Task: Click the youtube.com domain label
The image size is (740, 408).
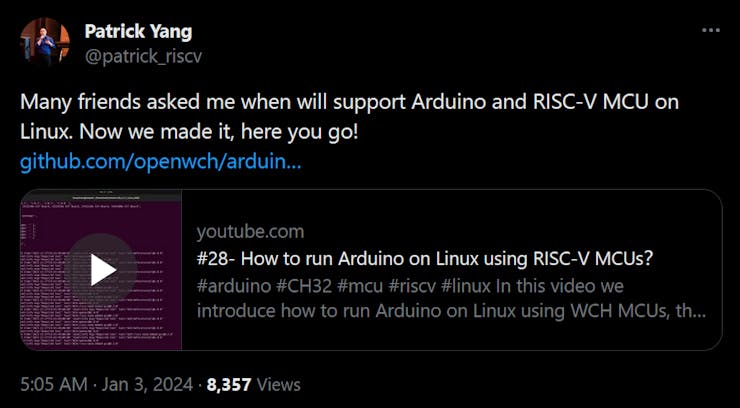Action: [x=250, y=232]
